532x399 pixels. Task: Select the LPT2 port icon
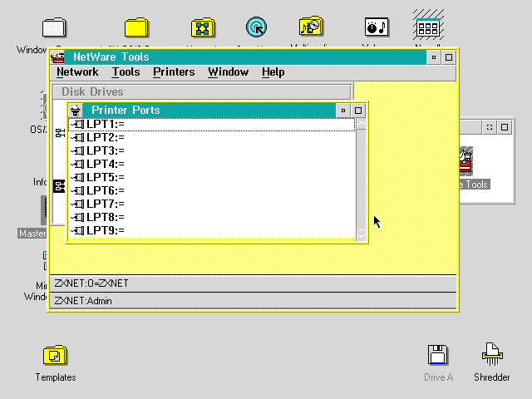(x=77, y=137)
